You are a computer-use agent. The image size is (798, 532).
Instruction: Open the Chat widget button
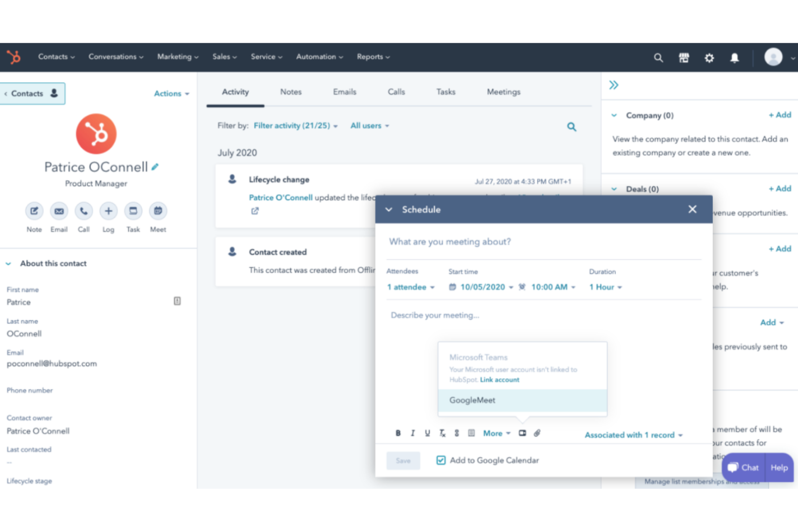(x=744, y=468)
